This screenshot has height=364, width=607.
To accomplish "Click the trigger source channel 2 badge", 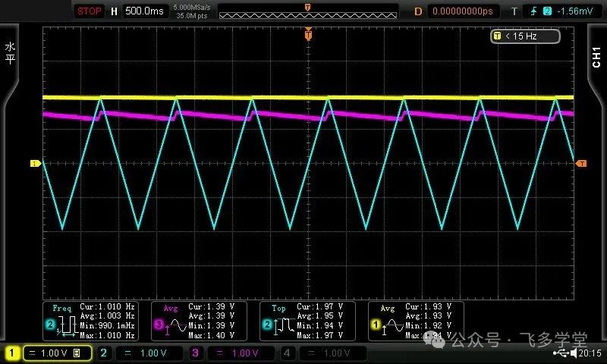I will tap(547, 11).
